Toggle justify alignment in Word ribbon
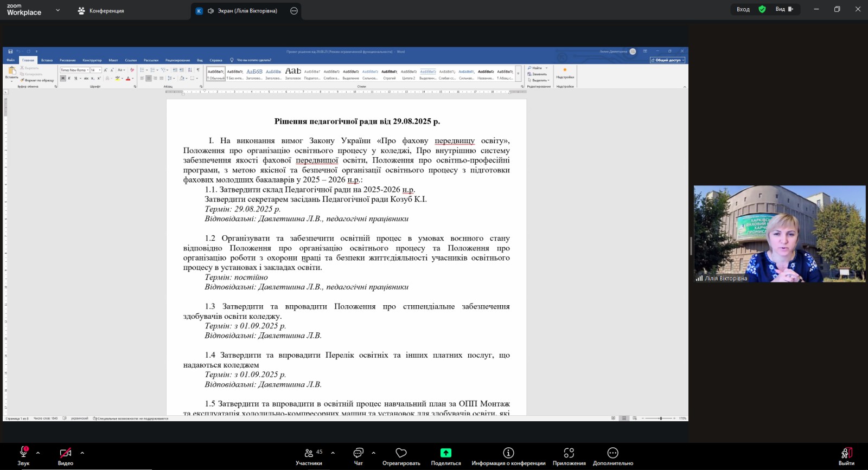This screenshot has height=470, width=868. coord(162,78)
